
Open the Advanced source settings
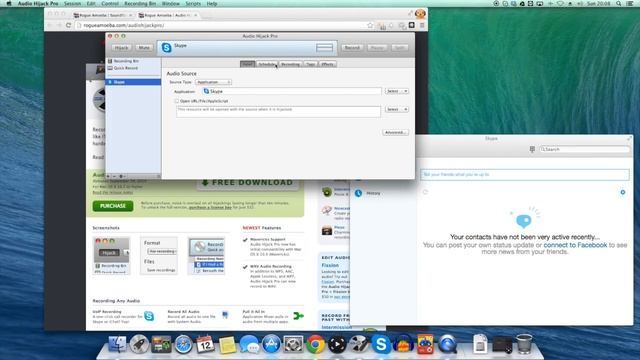click(x=395, y=132)
